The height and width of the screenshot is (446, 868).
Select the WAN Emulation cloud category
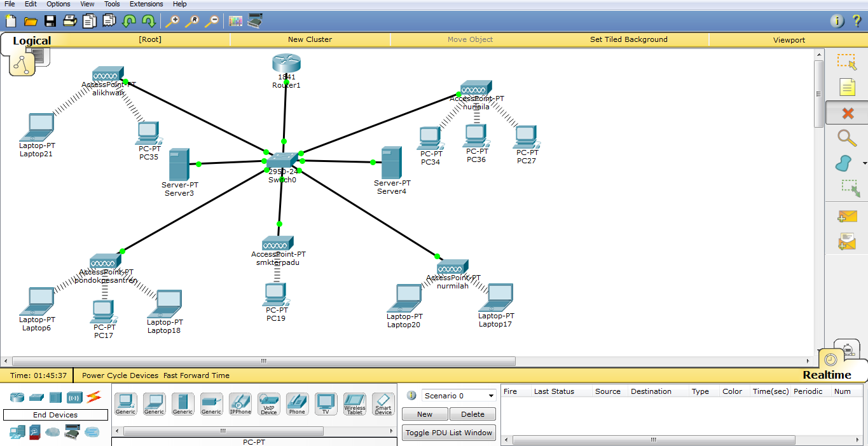53,432
